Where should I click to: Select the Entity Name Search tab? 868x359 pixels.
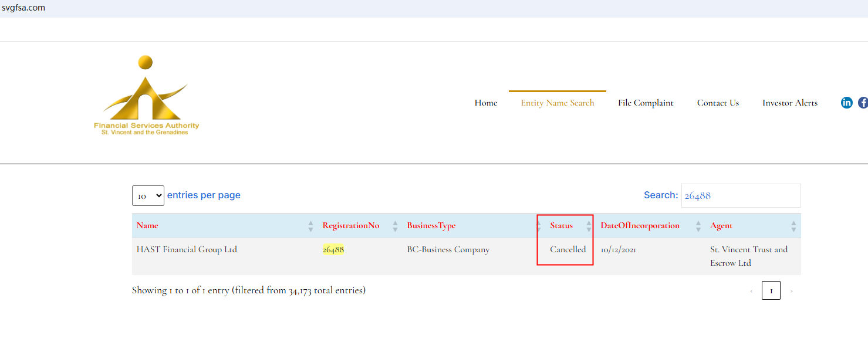tap(557, 103)
